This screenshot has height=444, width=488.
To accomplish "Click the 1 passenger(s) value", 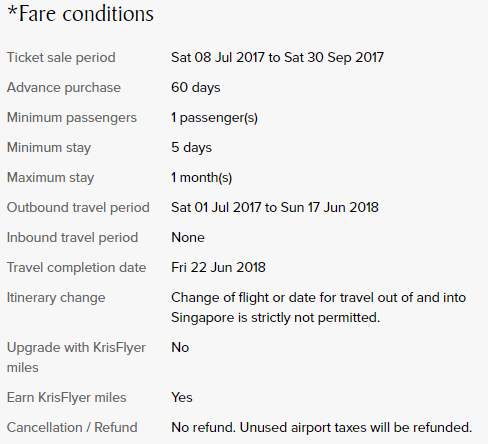I will coord(214,118).
